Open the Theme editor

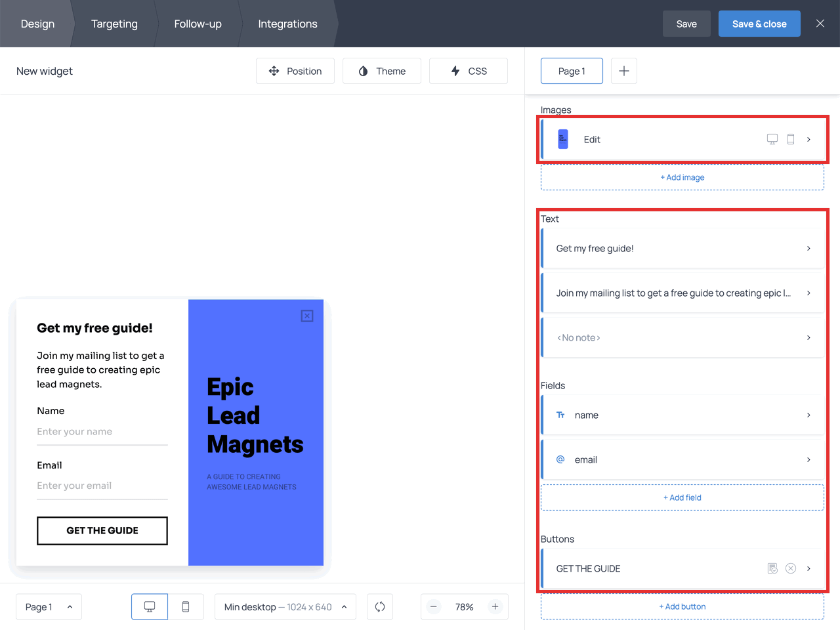(x=382, y=71)
